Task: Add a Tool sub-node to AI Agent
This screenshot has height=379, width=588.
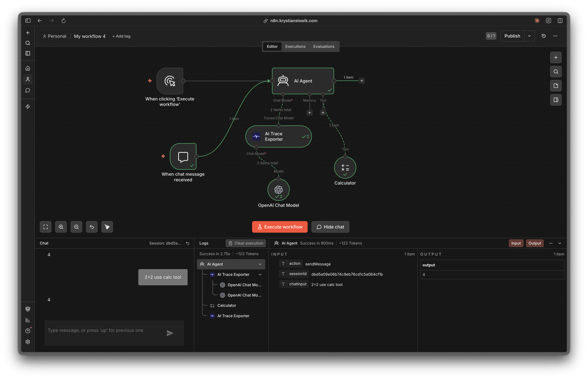Action: tap(323, 113)
